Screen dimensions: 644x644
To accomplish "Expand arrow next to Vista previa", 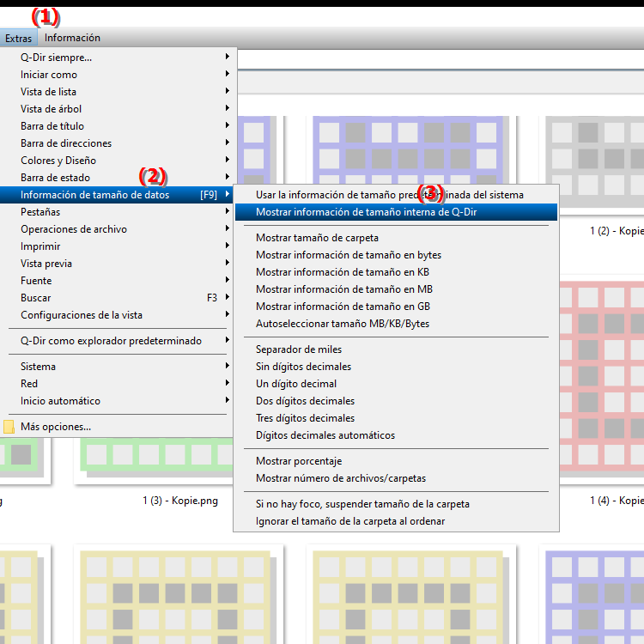I will 228,263.
